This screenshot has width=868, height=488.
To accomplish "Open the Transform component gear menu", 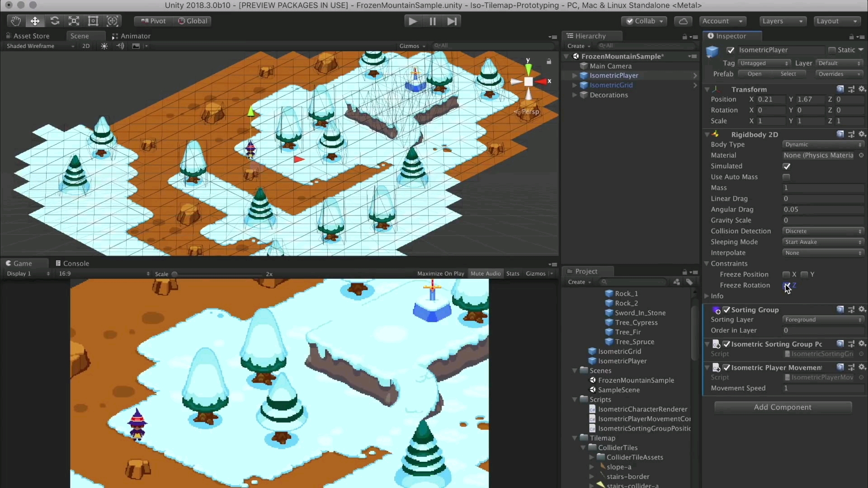I will [862, 89].
